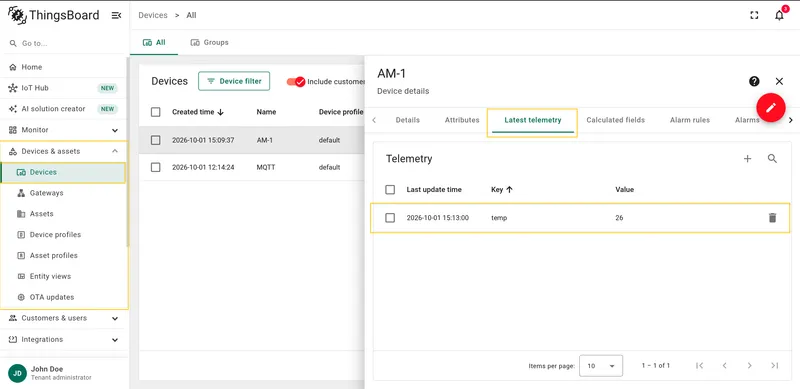Click the OTA updates icon
Screen dimensions: 800x389
(21, 298)
